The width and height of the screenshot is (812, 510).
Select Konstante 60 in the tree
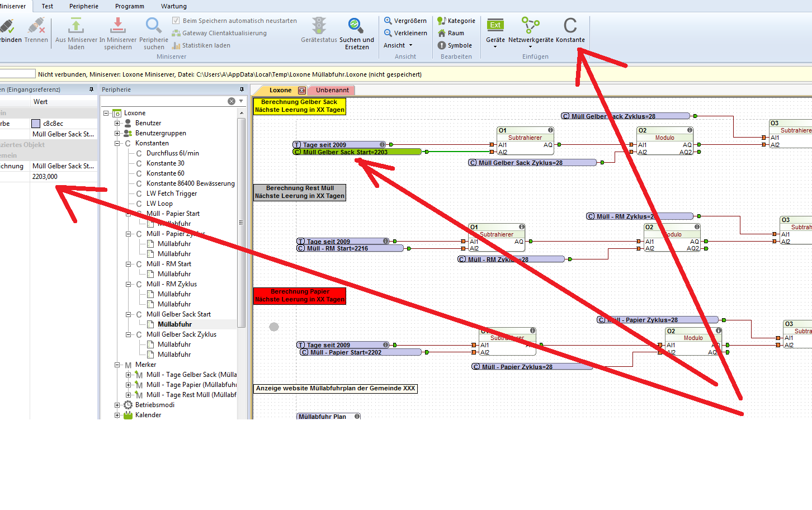click(x=166, y=173)
